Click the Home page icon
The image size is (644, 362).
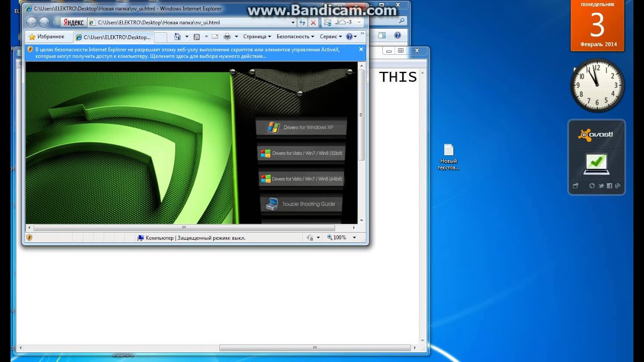[x=177, y=37]
